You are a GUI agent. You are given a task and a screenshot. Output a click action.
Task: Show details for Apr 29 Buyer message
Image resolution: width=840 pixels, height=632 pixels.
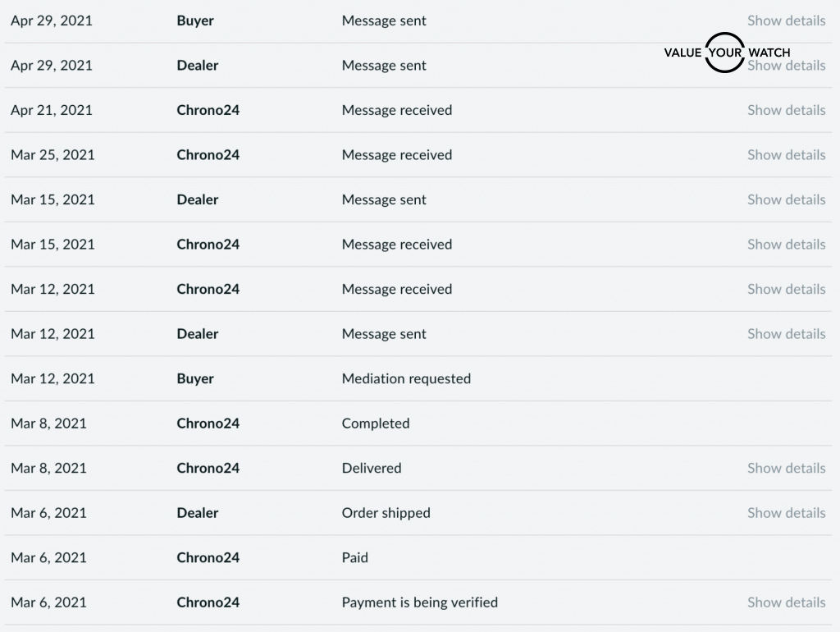tap(786, 21)
